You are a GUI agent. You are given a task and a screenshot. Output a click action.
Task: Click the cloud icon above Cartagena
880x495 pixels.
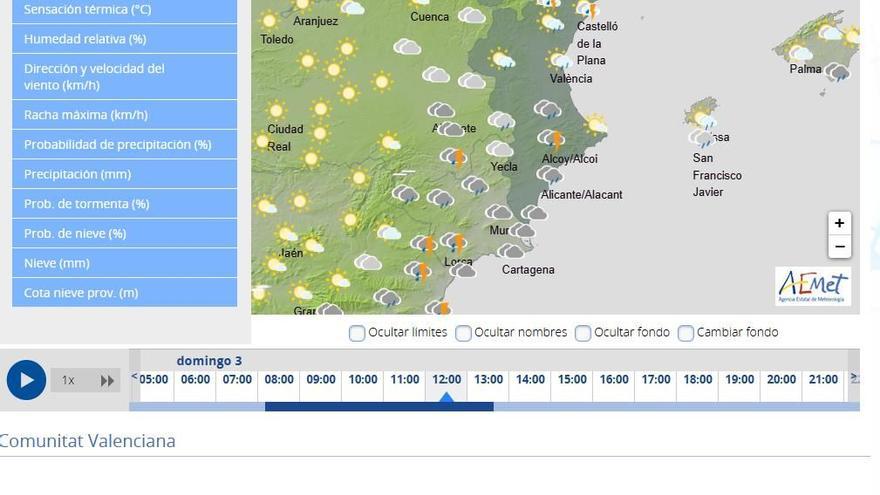[x=510, y=251]
